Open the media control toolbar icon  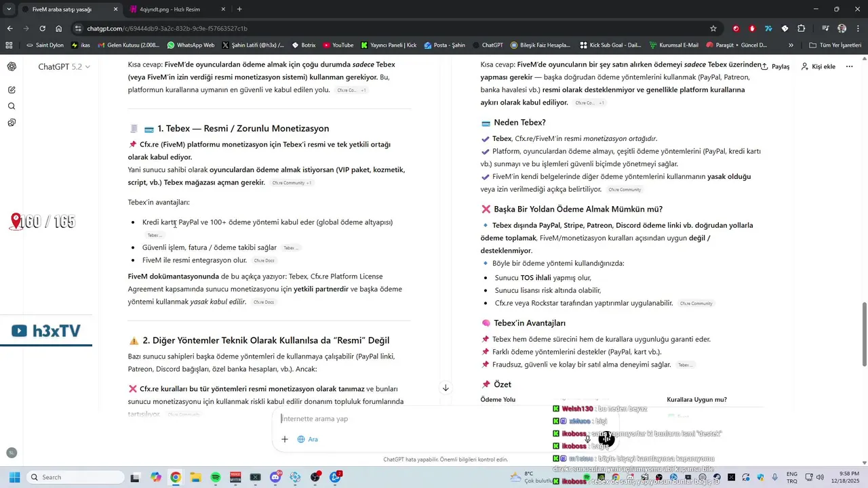pos(825,28)
